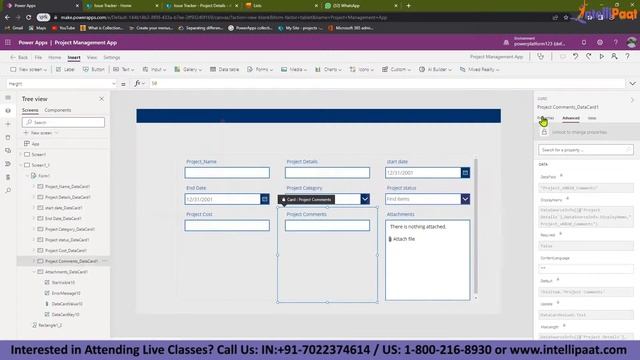This screenshot has height=360, width=640.
Task: Open the Forms dropdown in ribbon
Action: click(260, 69)
